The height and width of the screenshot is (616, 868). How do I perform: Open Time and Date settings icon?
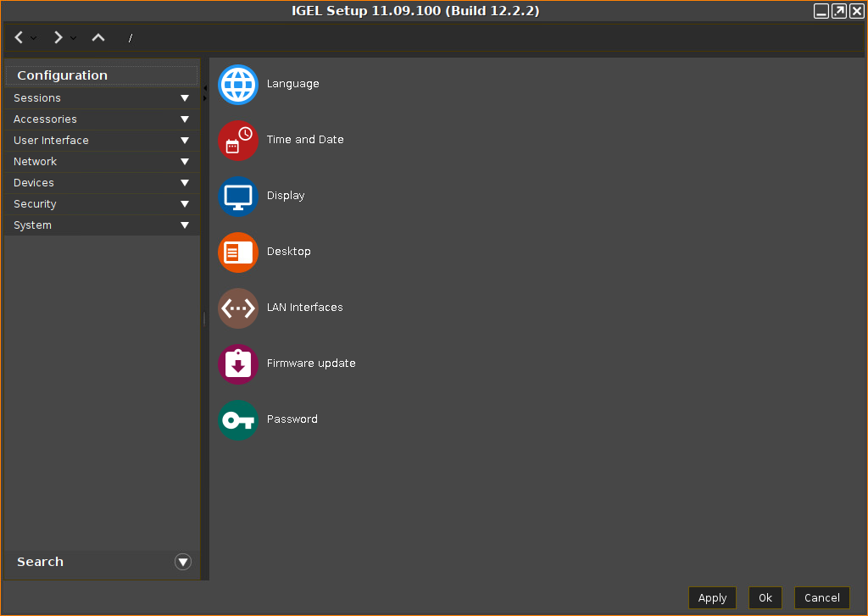[238, 141]
